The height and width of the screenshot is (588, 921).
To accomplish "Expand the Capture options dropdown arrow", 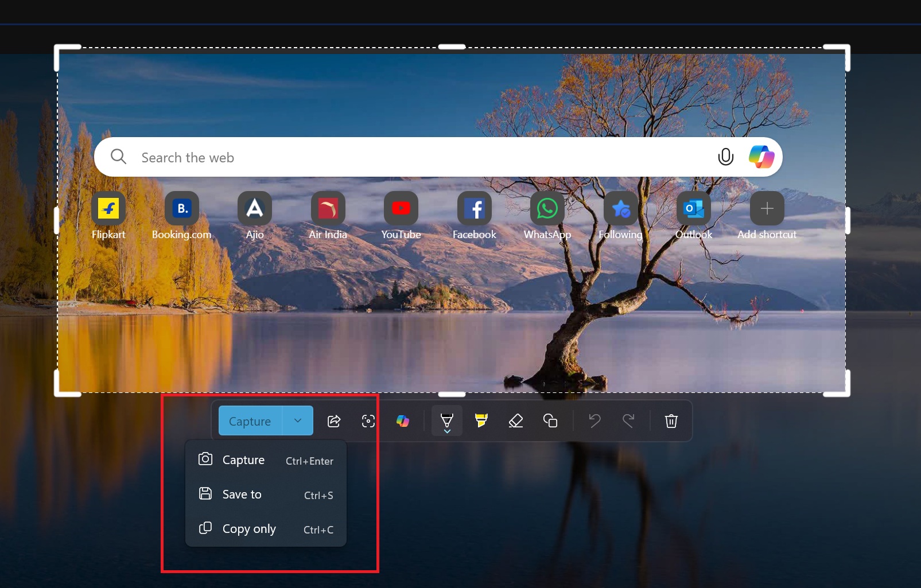I will (x=298, y=421).
